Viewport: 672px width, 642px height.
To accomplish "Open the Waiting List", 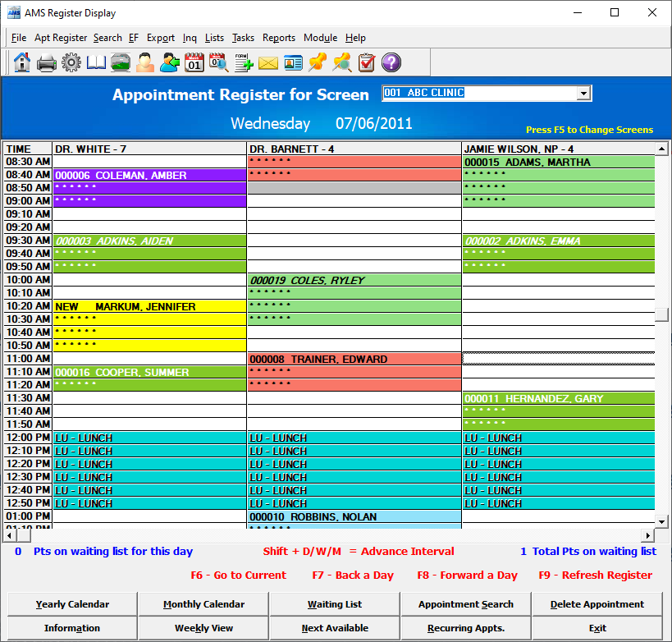I will point(334,603).
